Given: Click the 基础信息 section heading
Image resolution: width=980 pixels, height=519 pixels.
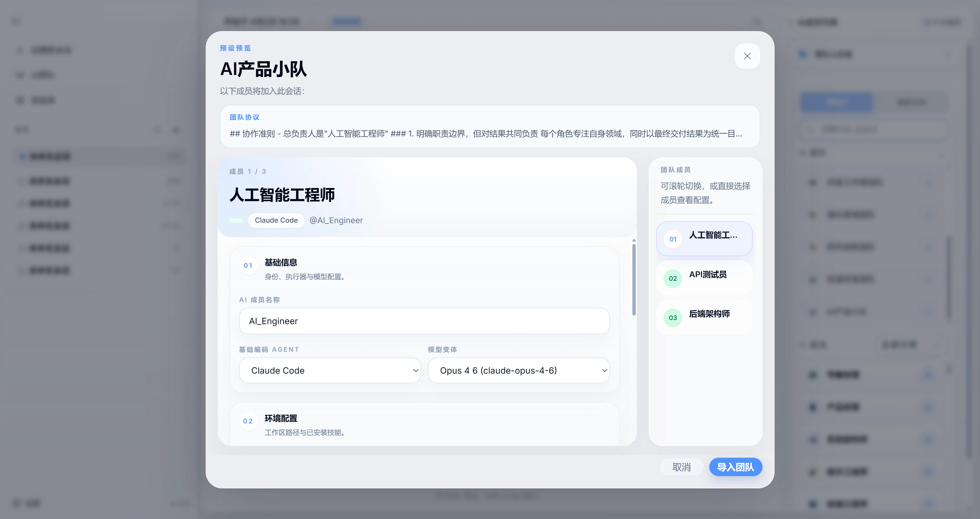Looking at the screenshot, I should pyautogui.click(x=281, y=262).
